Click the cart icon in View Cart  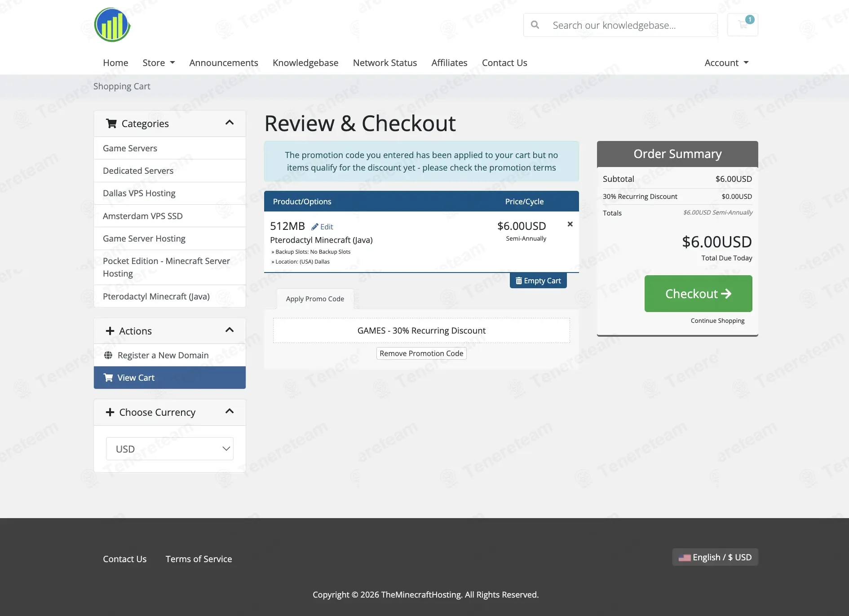(x=108, y=378)
